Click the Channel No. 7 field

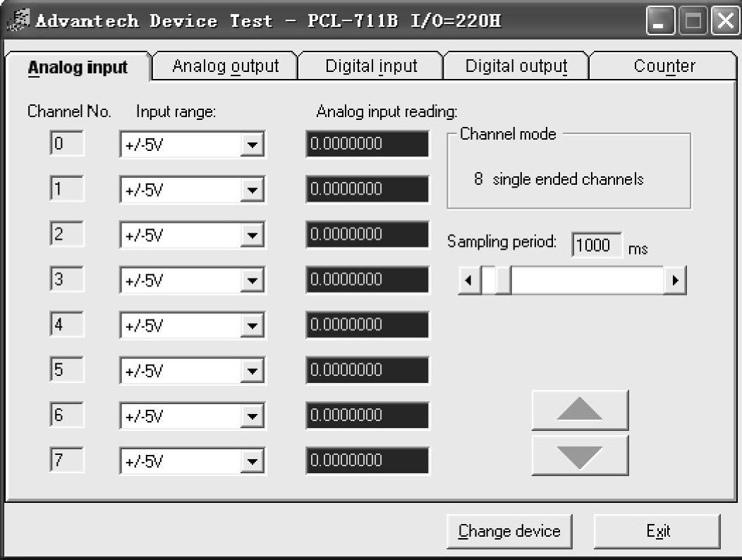coord(67,460)
